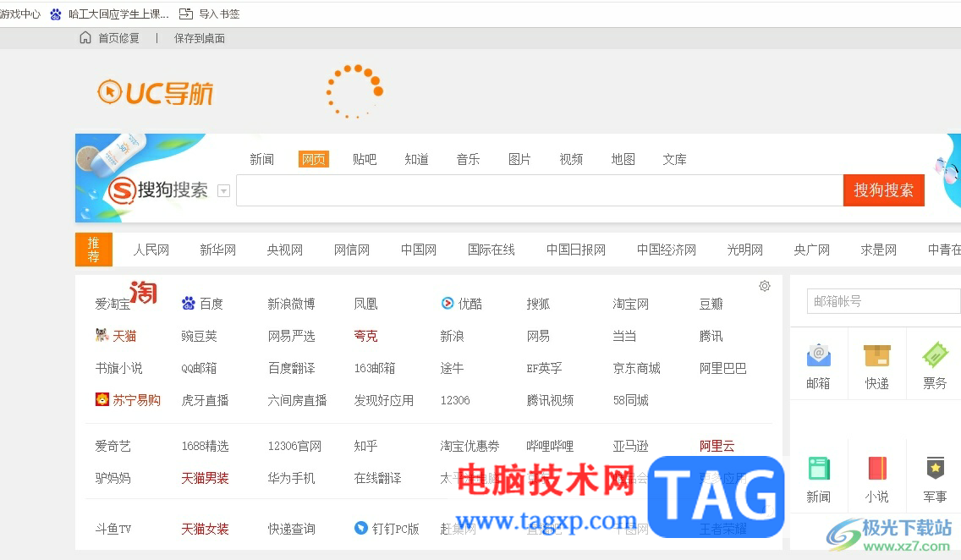The width and height of the screenshot is (961, 560).
Task: Open the 哔哩哔哩 link
Action: coord(551,446)
